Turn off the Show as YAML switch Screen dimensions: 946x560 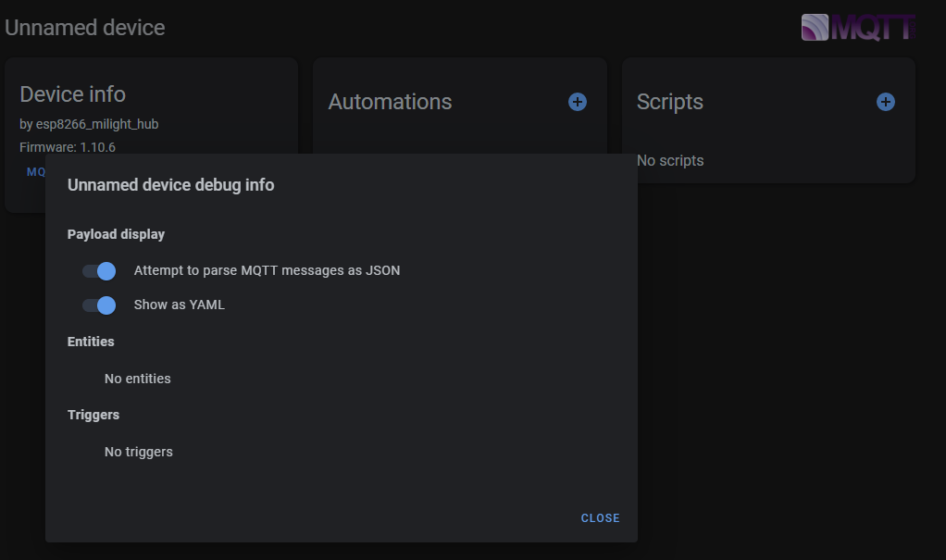click(99, 305)
